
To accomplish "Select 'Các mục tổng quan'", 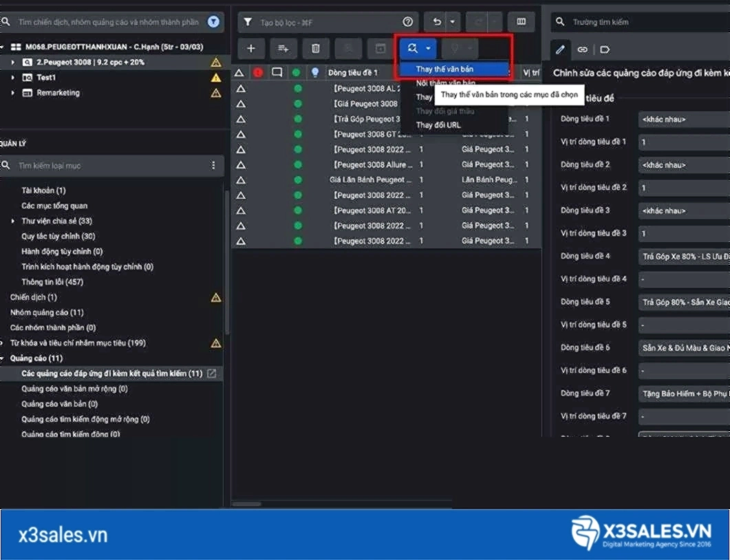I will click(54, 206).
